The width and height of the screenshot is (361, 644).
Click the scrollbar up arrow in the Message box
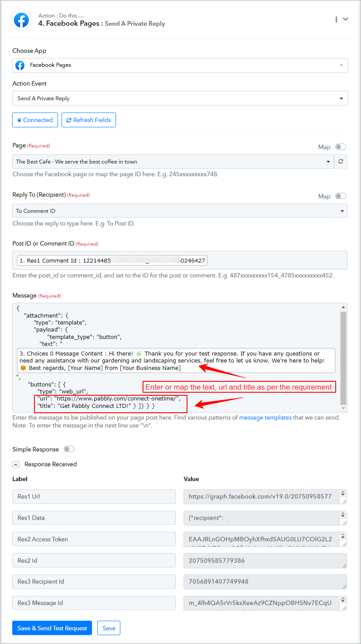(344, 307)
